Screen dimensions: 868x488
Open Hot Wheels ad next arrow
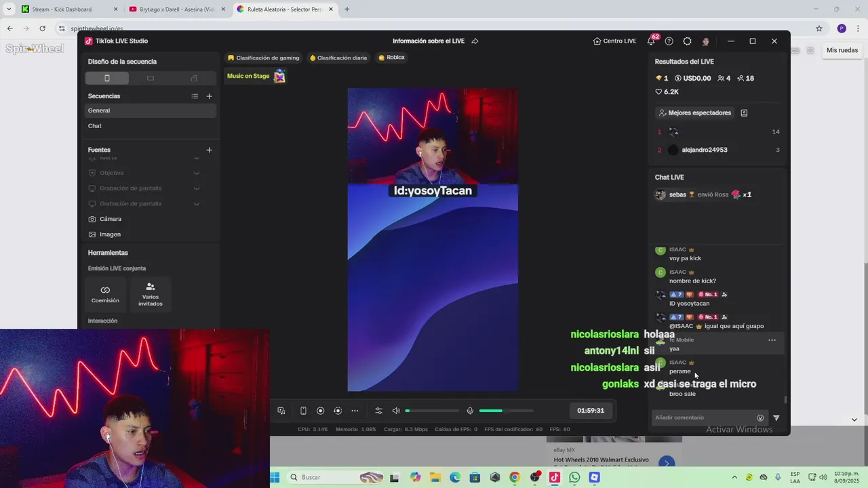(x=667, y=463)
